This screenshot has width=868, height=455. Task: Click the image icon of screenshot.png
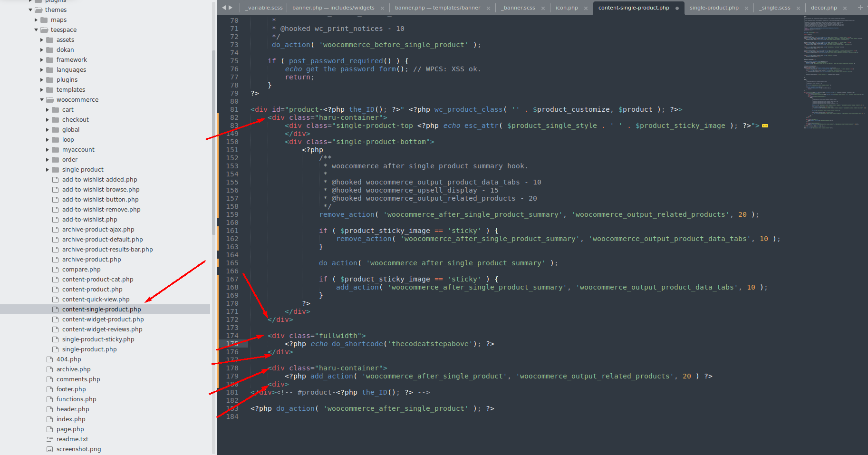pyautogui.click(x=50, y=449)
